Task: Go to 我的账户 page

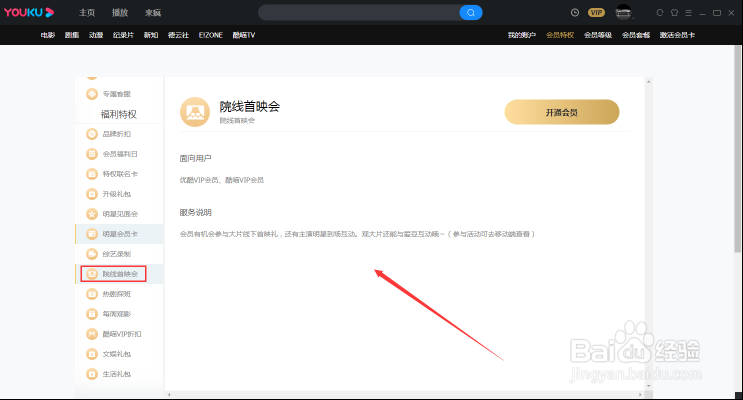Action: (x=522, y=35)
